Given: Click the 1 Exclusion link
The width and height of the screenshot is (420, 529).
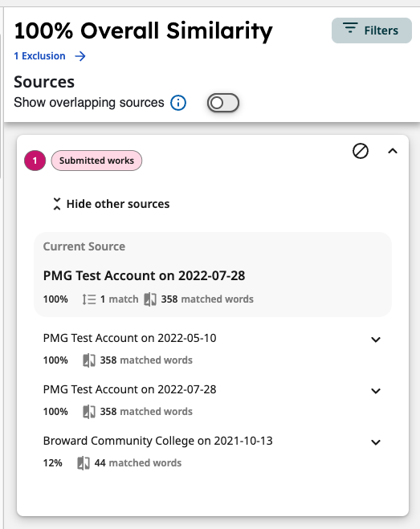Looking at the screenshot, I should [39, 56].
